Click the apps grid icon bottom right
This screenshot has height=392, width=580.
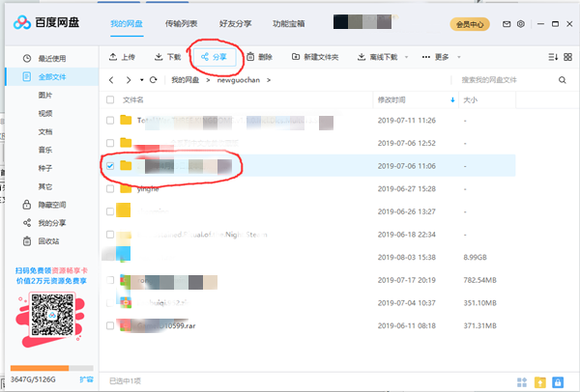(522, 382)
